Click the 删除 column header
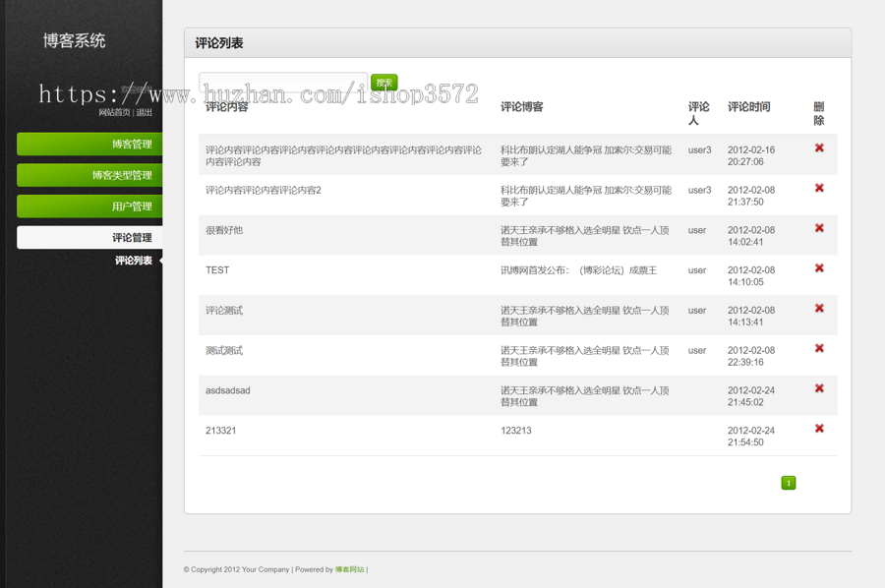This screenshot has height=588, width=885. coord(819,113)
